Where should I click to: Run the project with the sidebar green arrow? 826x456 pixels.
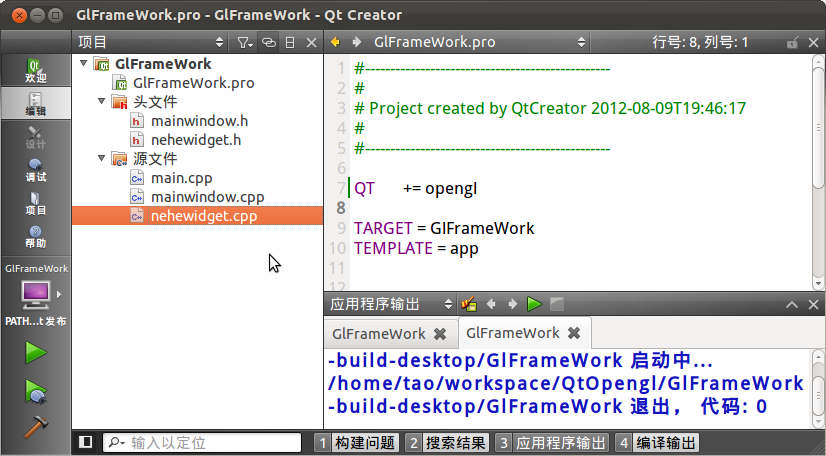pyautogui.click(x=35, y=352)
